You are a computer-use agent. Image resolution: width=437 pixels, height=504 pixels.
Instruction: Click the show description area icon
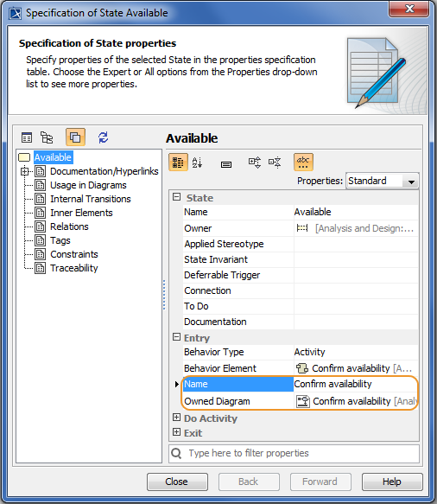pos(226,164)
